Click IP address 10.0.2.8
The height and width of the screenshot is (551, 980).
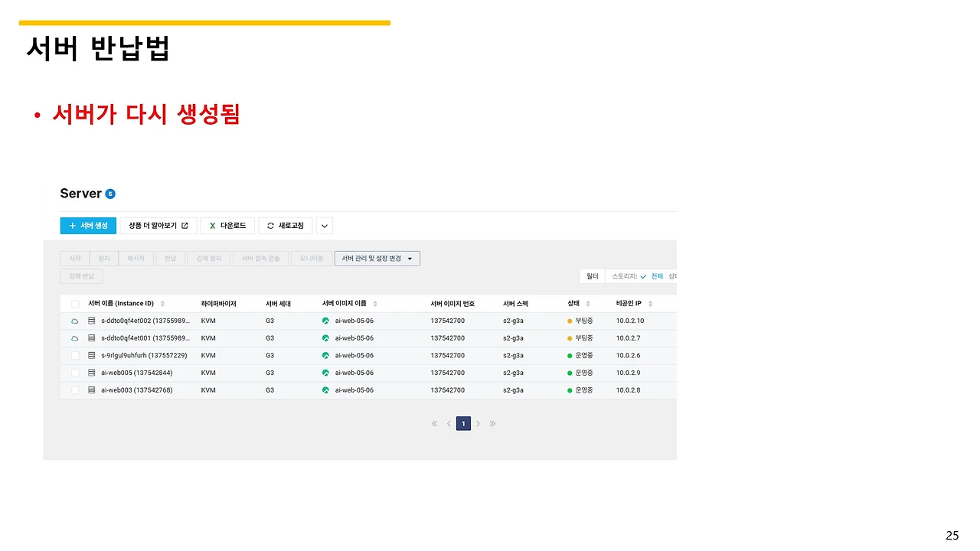(629, 390)
